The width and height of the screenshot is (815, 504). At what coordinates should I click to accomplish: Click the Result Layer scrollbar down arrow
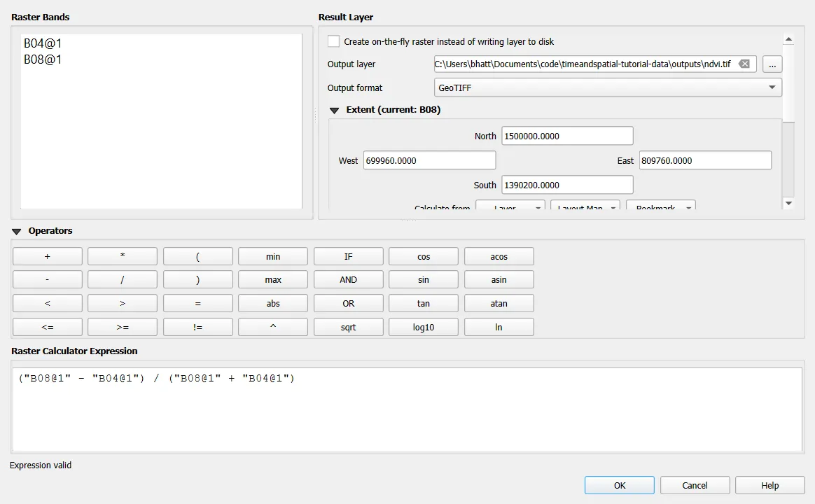788,203
